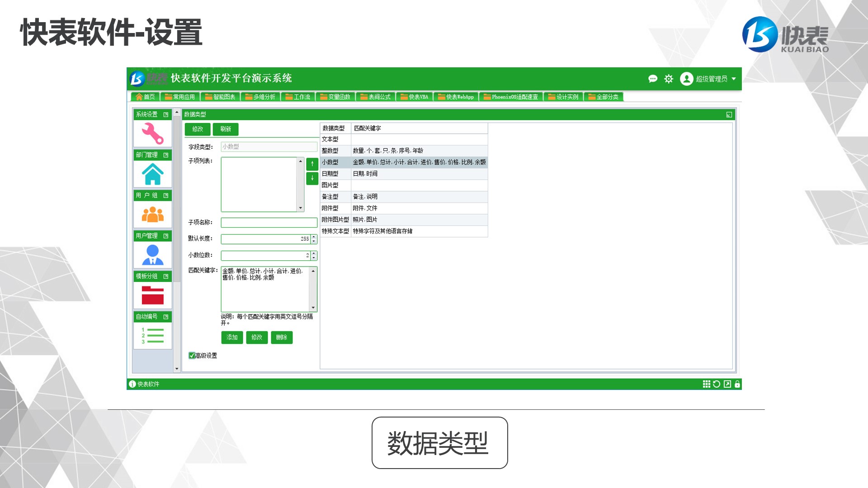
Task: Click the sidebar scrollbar down arrow
Action: tap(177, 369)
